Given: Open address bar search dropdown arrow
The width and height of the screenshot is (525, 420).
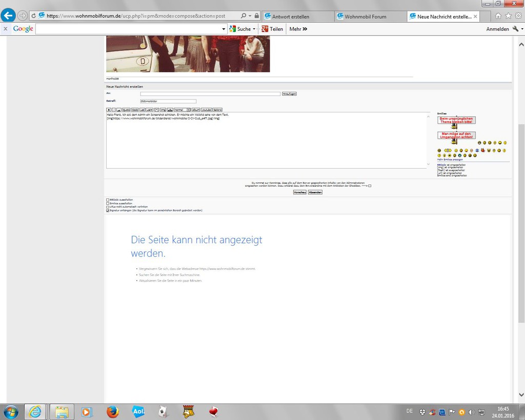Looking at the screenshot, I should (x=250, y=16).
